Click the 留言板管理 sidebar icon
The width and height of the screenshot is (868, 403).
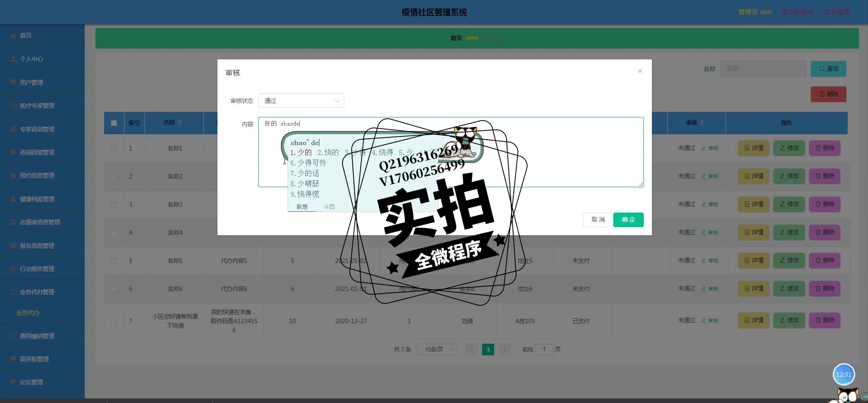point(13,359)
